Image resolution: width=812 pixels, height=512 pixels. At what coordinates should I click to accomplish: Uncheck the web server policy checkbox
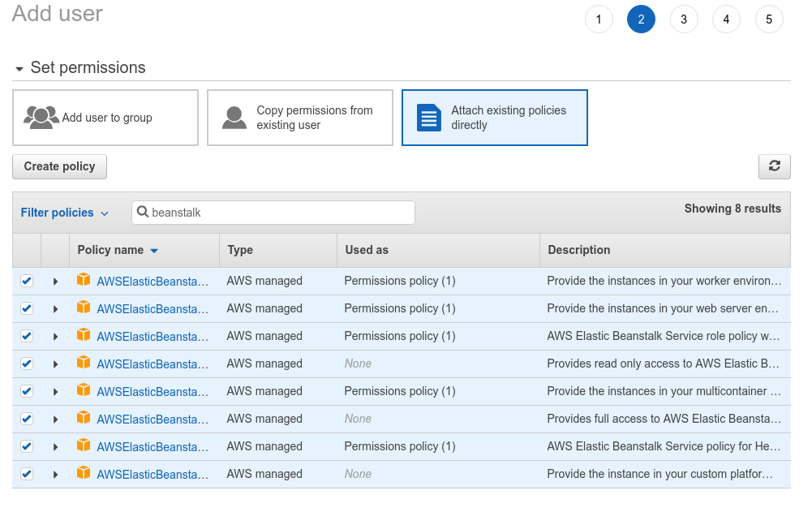click(27, 308)
